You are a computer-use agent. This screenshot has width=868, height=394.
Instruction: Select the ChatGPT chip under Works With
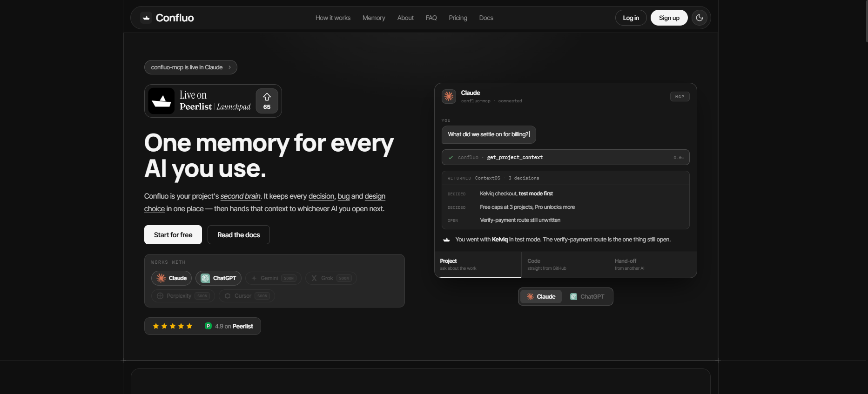click(x=218, y=278)
